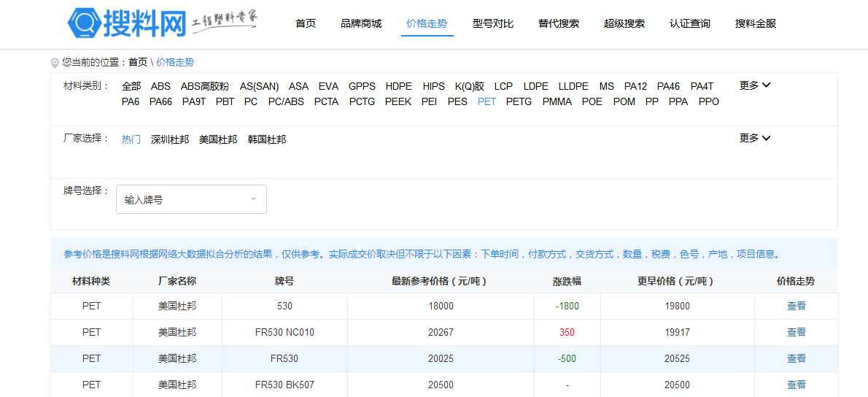
Task: Select manufacturer 韩国杜邦
Action: 267,139
